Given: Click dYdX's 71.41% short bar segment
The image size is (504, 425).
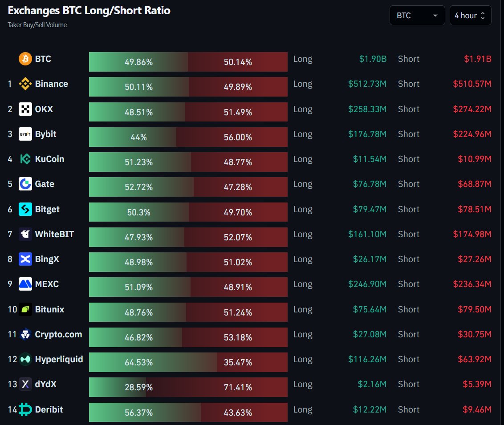Looking at the screenshot, I should 217,387.
